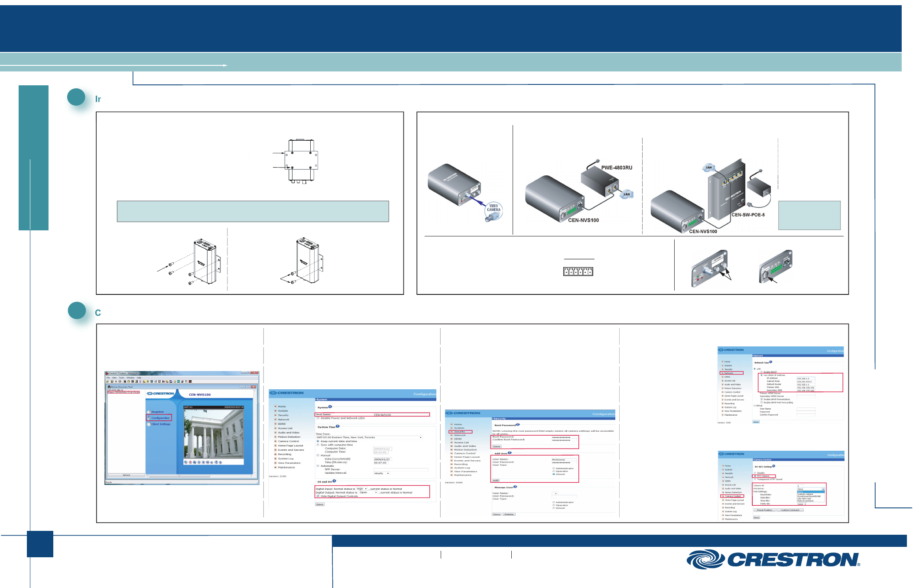
Task: Click the red record icon under video
Action: 190,462
